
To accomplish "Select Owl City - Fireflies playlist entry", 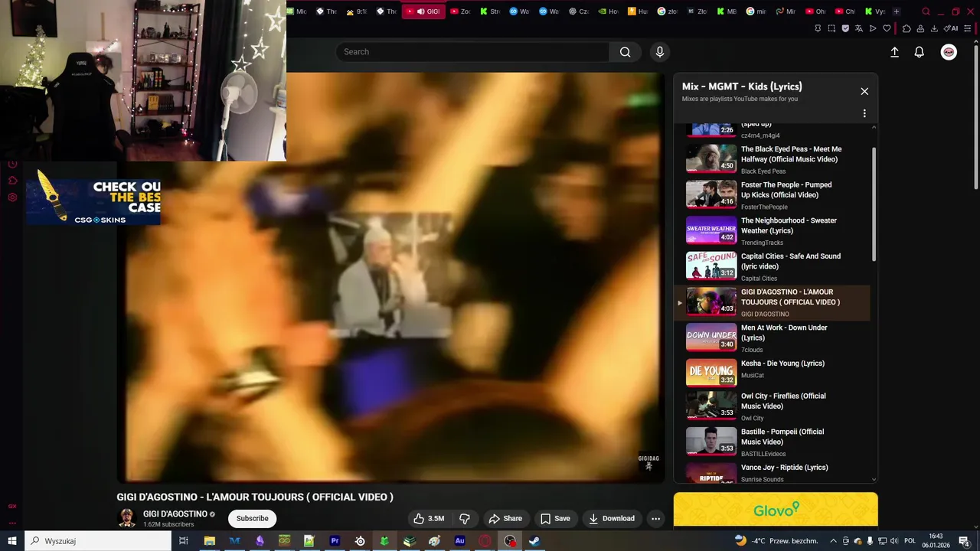I will 773,406.
